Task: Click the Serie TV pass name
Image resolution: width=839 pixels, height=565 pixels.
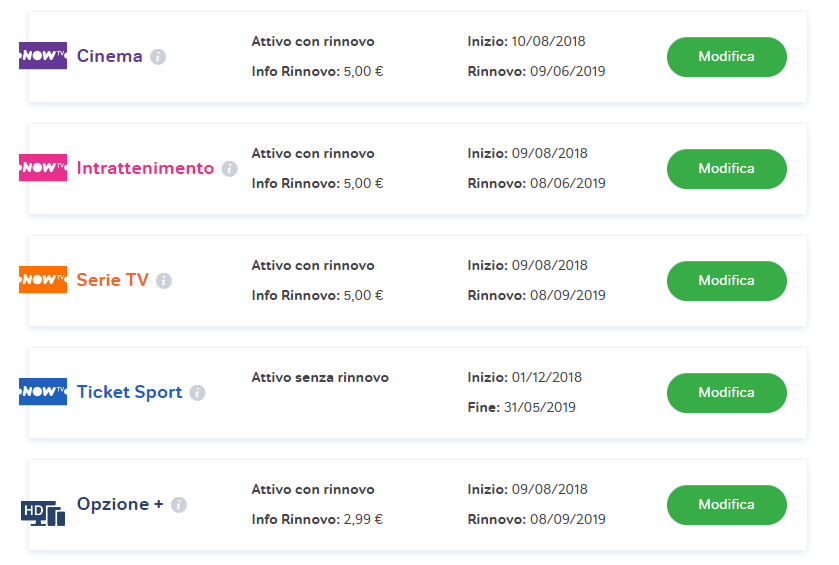Action: click(x=112, y=280)
